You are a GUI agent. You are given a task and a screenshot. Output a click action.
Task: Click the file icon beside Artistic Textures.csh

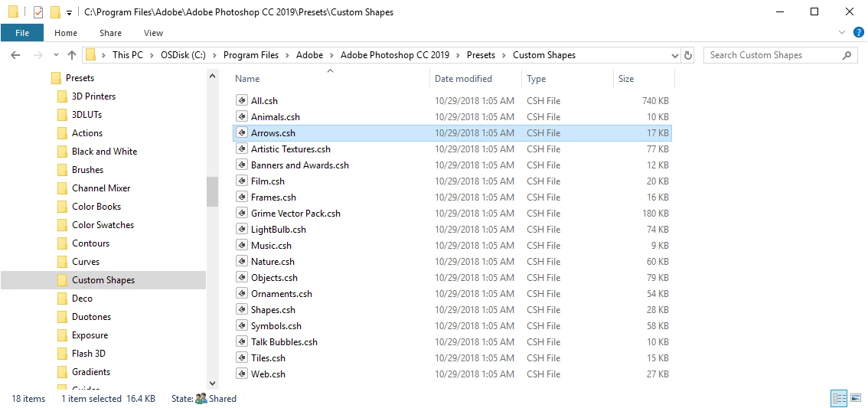[241, 149]
